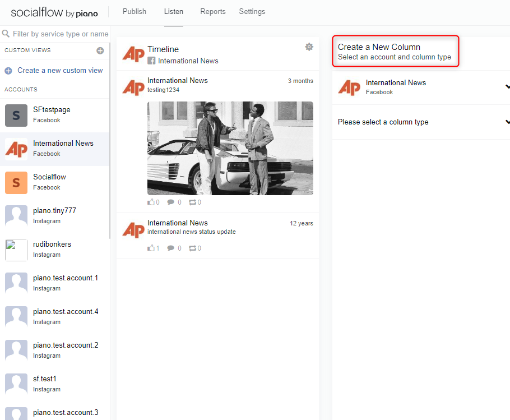The height and width of the screenshot is (420, 510).
Task: Click the Create a New Column heading
Action: (379, 47)
